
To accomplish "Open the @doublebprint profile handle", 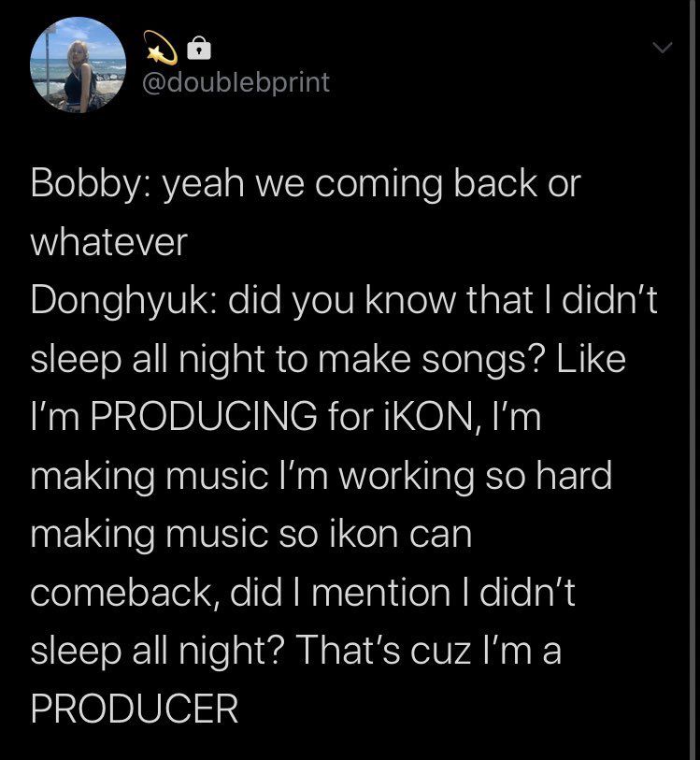I will 236,82.
